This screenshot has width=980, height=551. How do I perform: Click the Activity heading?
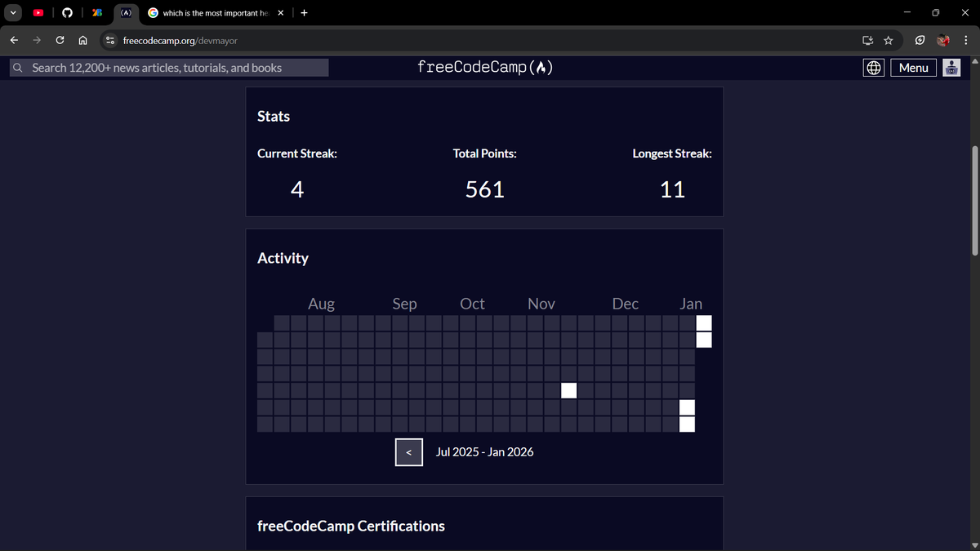point(283,258)
